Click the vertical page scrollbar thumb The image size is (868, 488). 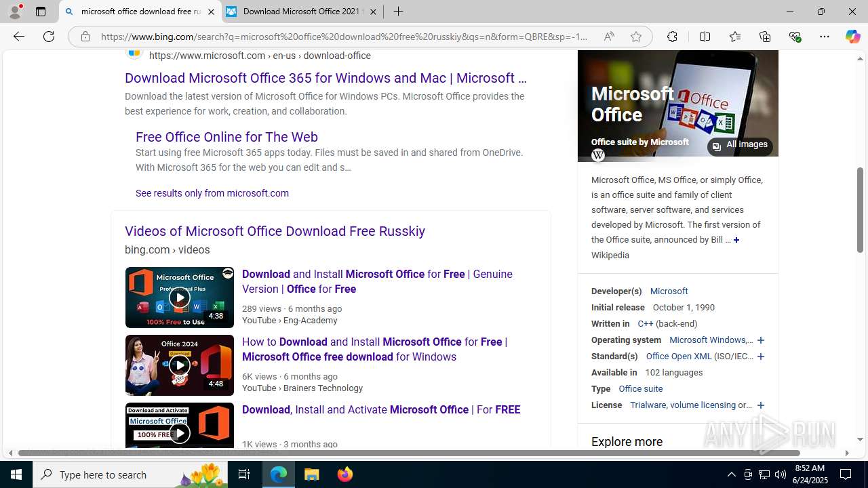click(860, 210)
